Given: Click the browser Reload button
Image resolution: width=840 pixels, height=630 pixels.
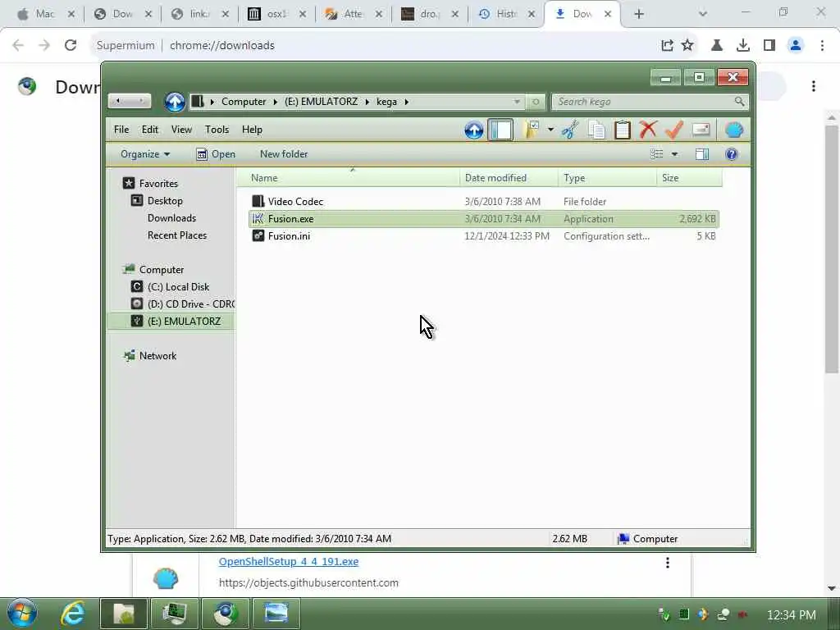Looking at the screenshot, I should 71,46.
